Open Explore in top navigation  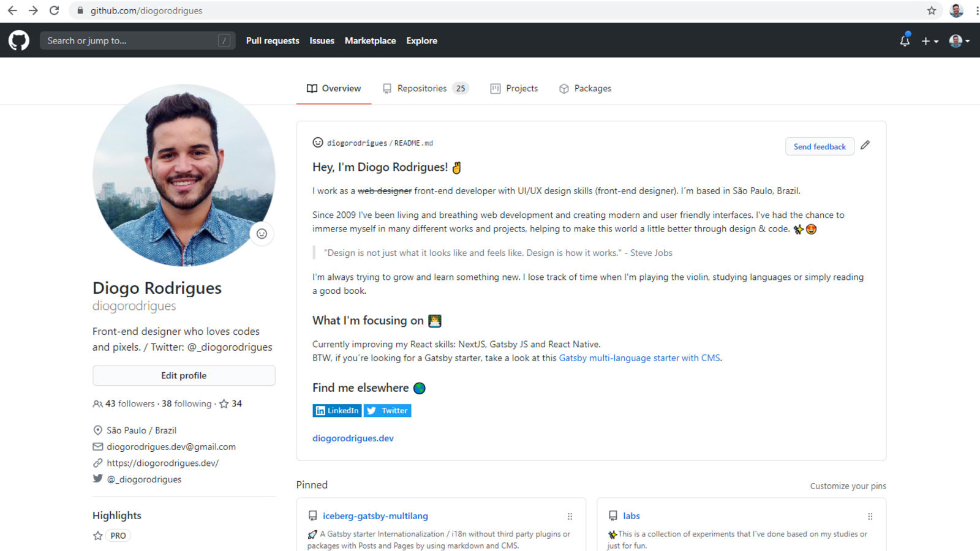click(421, 40)
